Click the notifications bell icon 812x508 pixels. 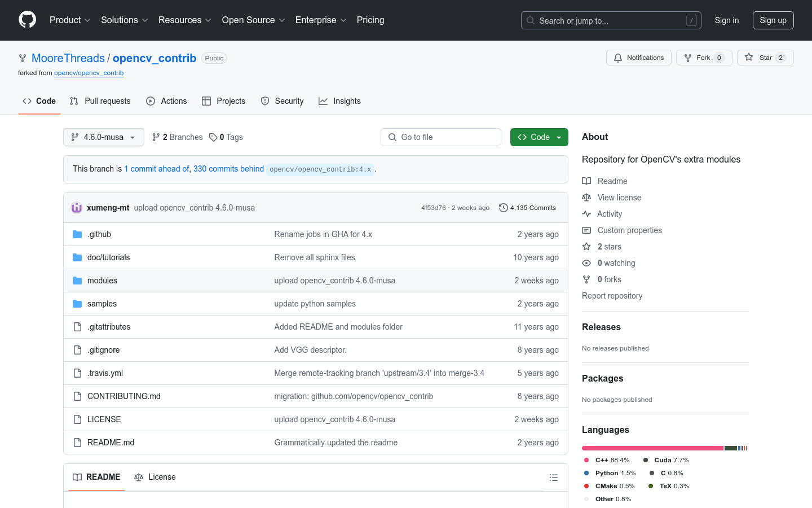click(x=618, y=58)
